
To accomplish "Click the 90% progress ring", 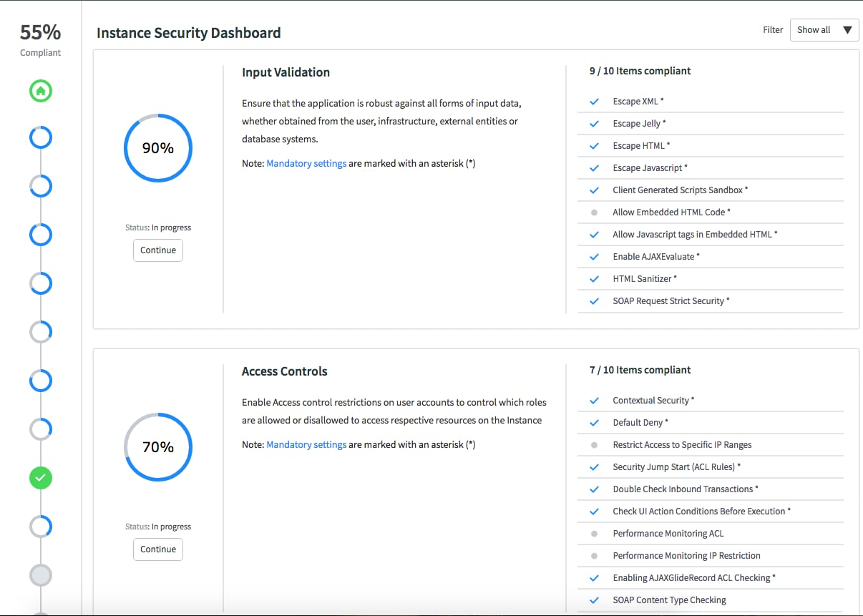I will pyautogui.click(x=158, y=148).
